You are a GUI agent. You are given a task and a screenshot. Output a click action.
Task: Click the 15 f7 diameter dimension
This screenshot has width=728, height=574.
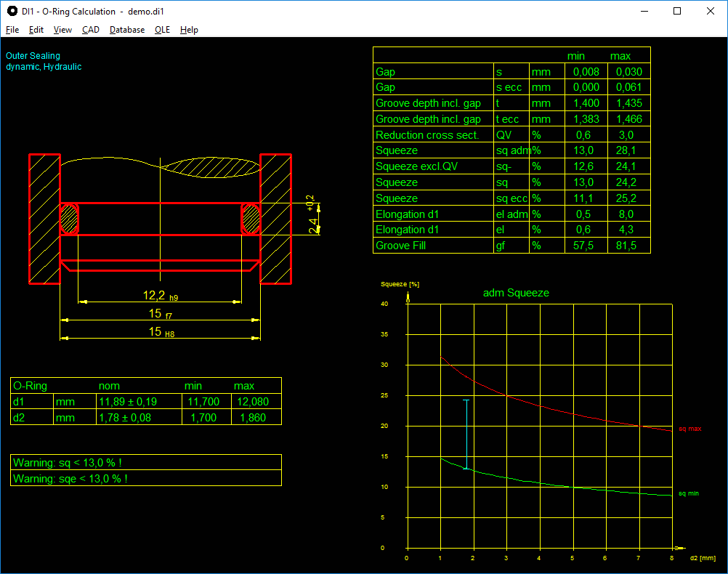pos(160,313)
